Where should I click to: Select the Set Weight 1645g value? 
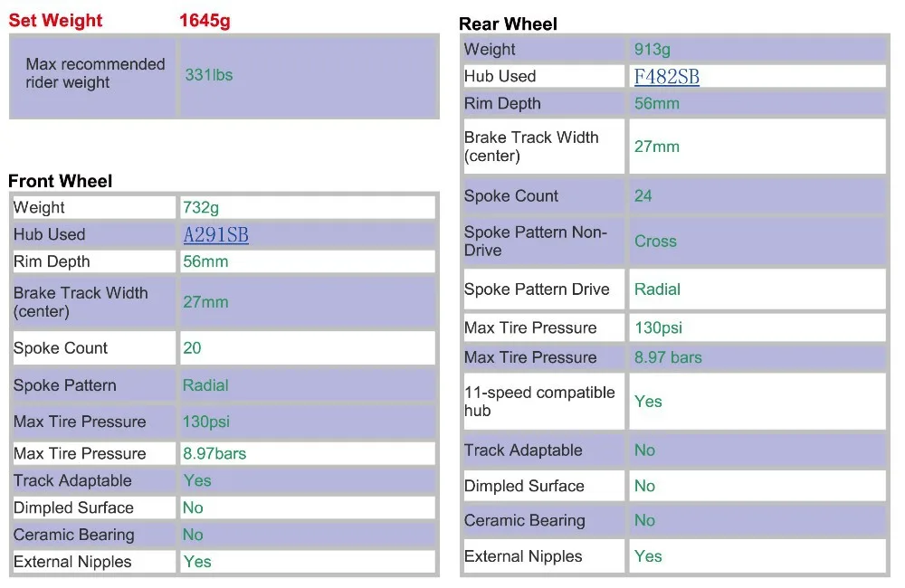pos(205,21)
